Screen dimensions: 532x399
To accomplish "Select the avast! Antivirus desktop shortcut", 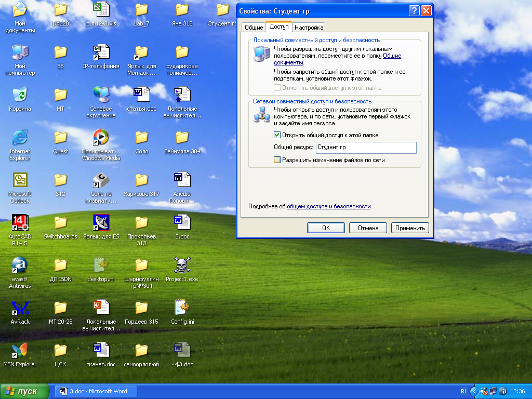I will point(20,265).
